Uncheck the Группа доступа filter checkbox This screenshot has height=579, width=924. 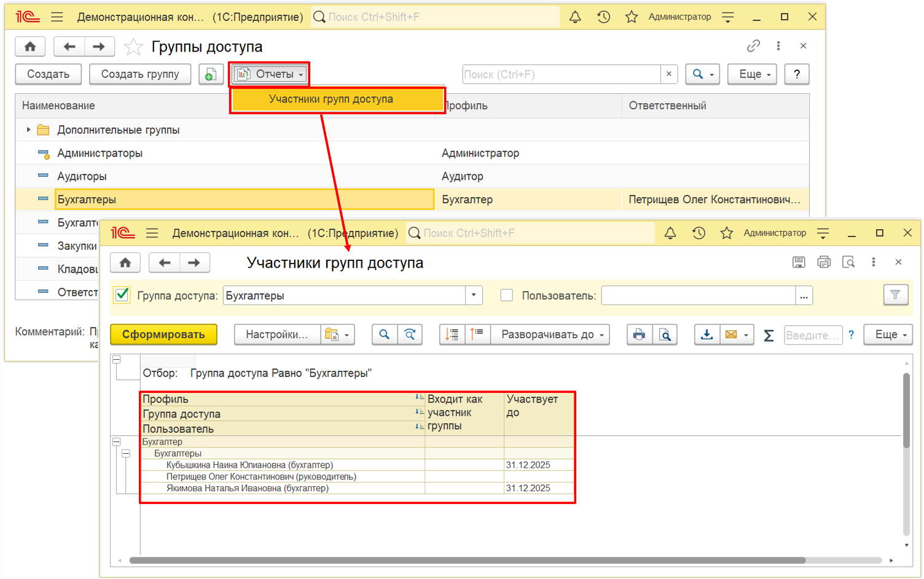click(x=122, y=295)
